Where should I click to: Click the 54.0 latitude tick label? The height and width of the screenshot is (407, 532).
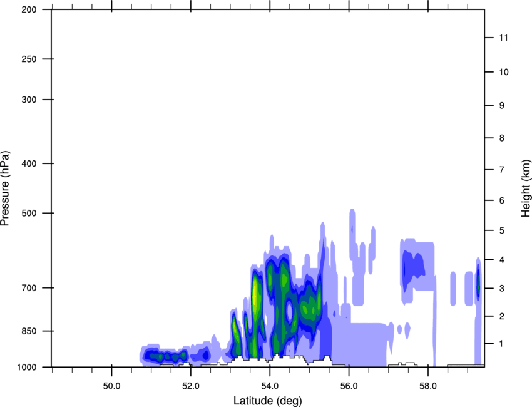point(270,386)
